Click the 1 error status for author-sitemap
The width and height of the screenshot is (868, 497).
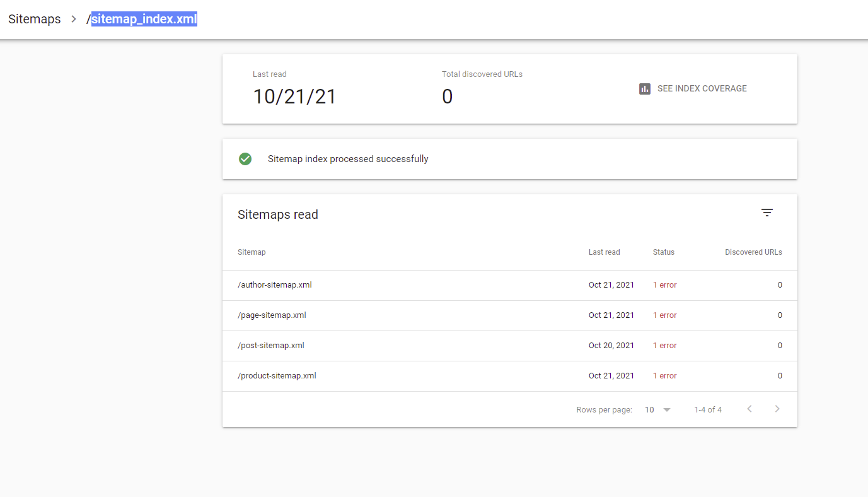(664, 285)
